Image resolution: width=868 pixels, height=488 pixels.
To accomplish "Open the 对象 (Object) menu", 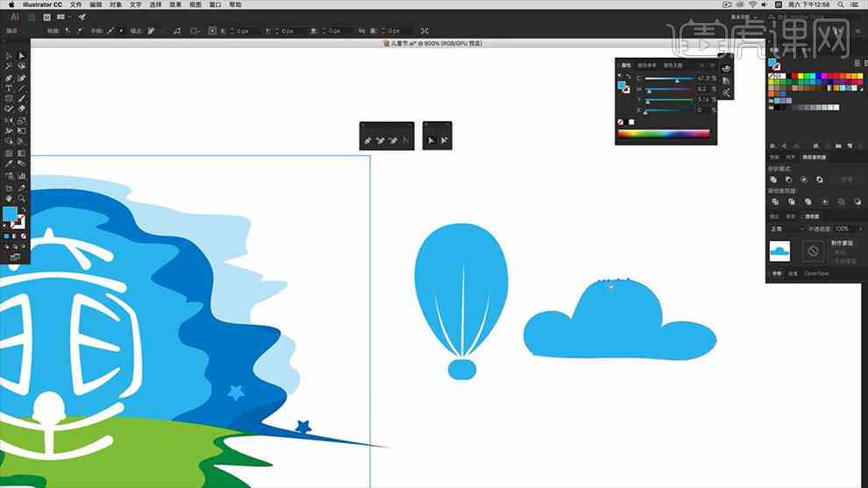I will [116, 4].
